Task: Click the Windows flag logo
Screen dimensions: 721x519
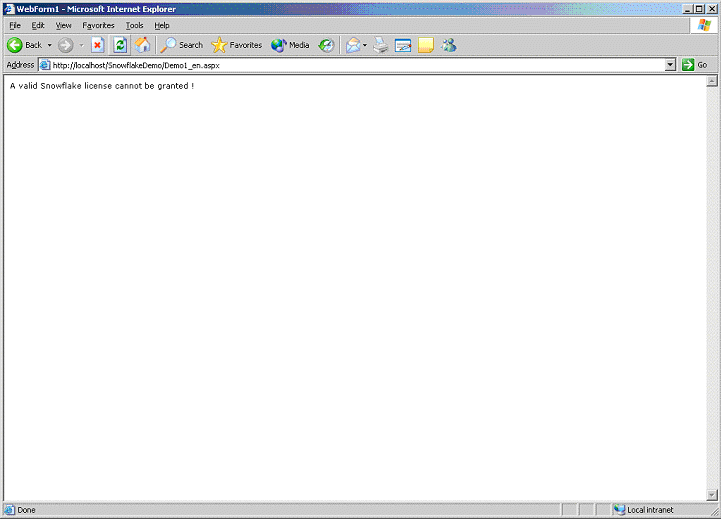Action: (x=704, y=25)
